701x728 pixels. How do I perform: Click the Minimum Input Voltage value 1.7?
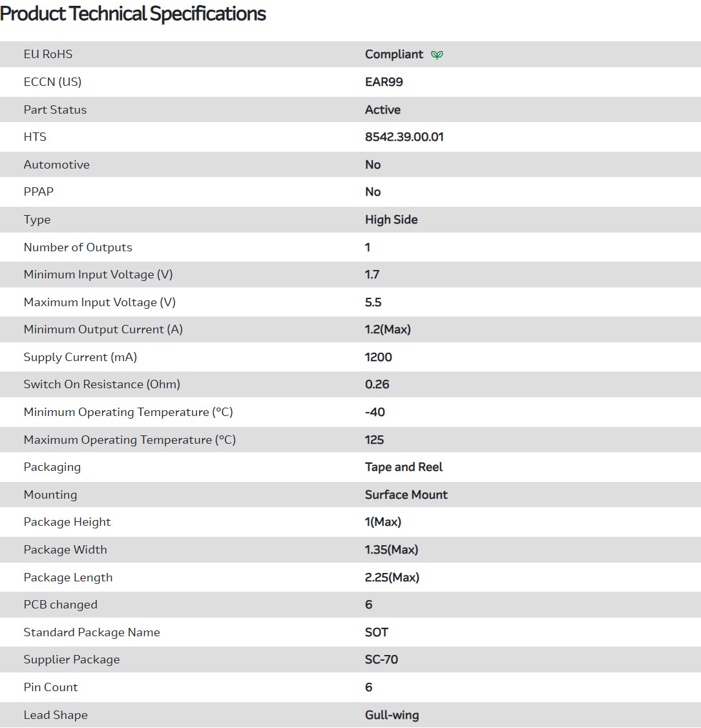pos(372,275)
